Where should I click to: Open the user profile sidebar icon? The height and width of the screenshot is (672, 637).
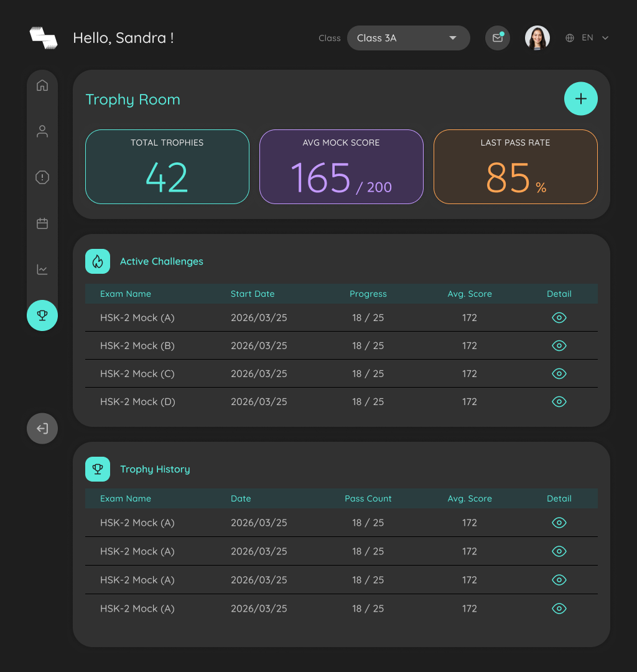click(x=42, y=131)
